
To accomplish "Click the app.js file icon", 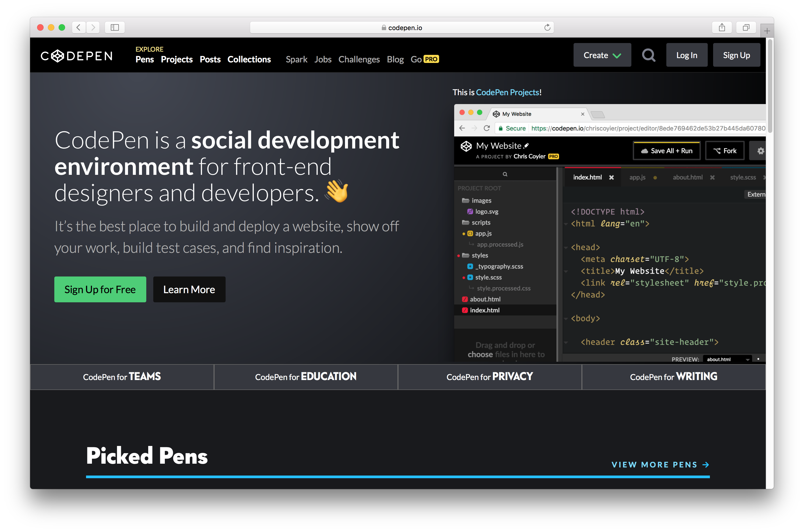I will [470, 233].
